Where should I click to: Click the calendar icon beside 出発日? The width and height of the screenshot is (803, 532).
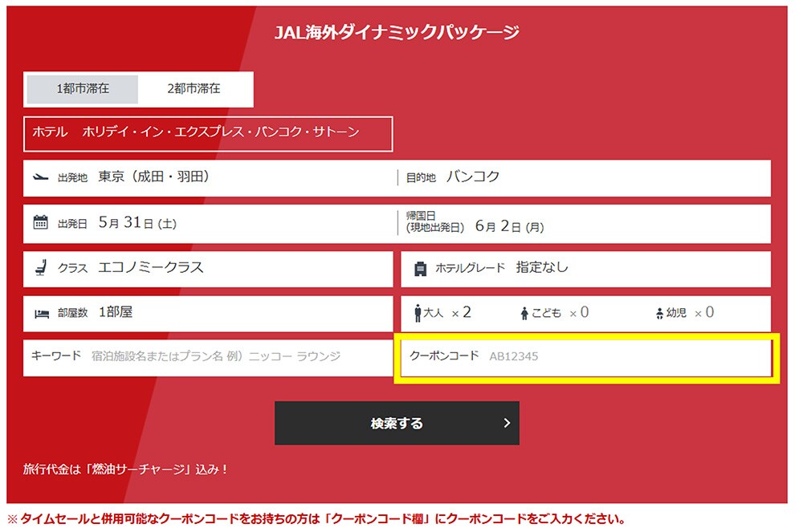(40, 222)
